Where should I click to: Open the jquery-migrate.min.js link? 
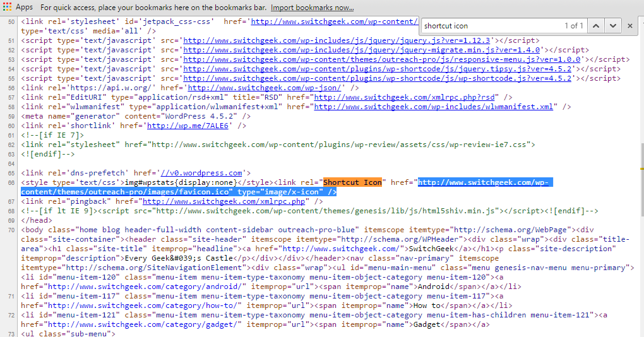tap(361, 50)
